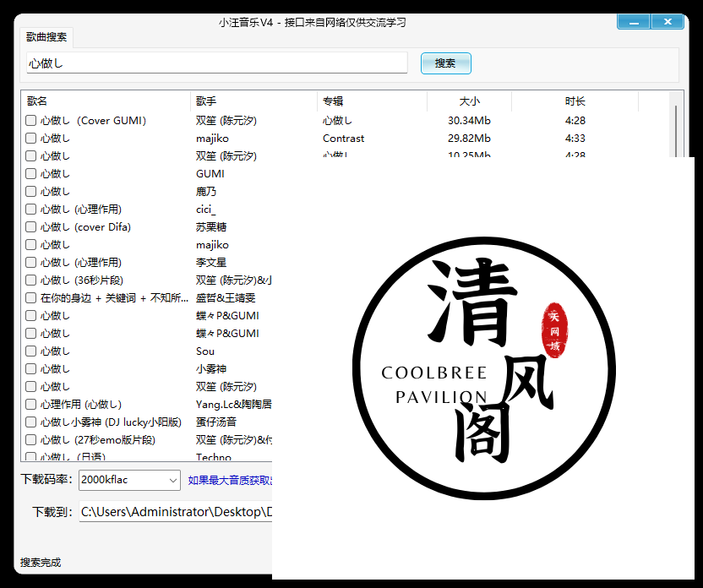Tick checkbox for 心做し (Cover GUMI)

(x=31, y=120)
